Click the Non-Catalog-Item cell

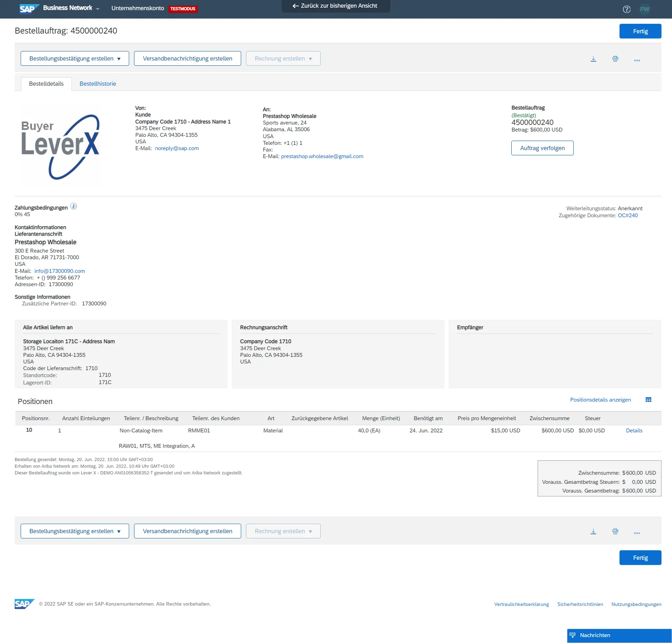click(141, 431)
